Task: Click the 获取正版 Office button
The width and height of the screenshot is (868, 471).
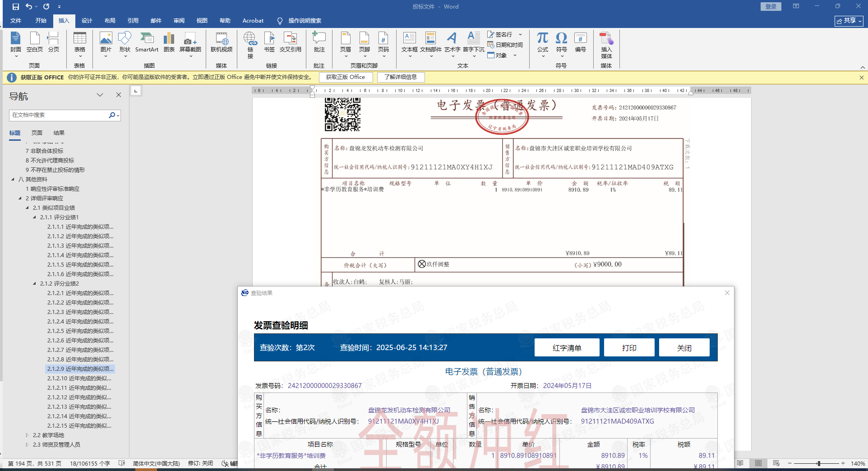Action: [x=346, y=77]
